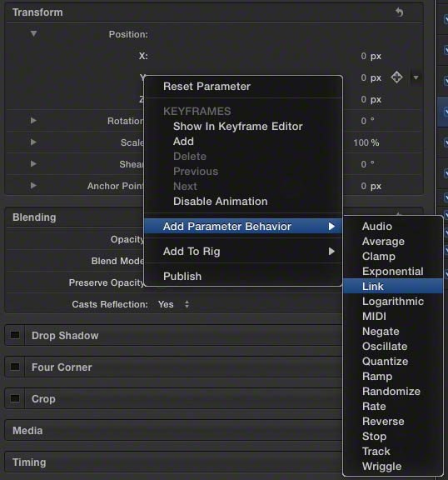Image resolution: width=448 pixels, height=480 pixels.
Task: Click the Four Corner section label
Action: tap(62, 367)
